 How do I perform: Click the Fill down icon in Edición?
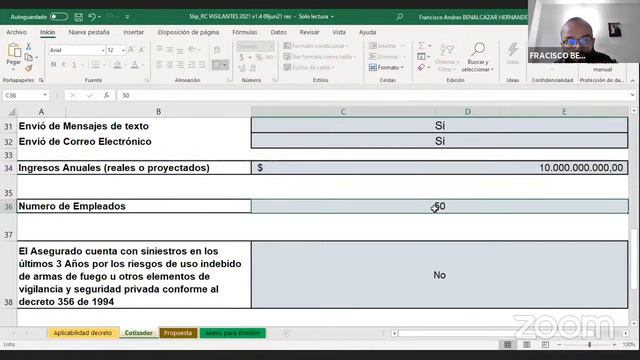[x=421, y=56]
